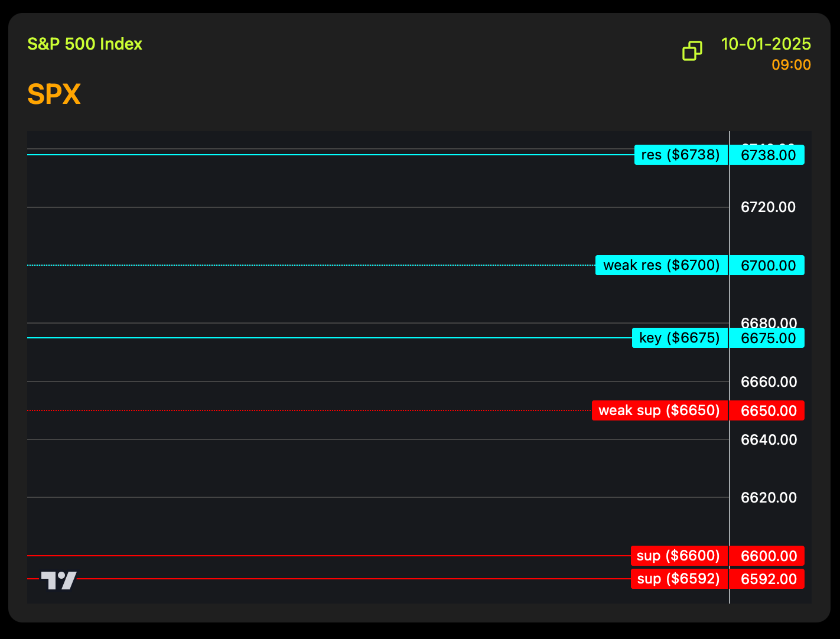Click the 6592.00 red price tag
Viewport: 840px width, 639px height.
[x=768, y=579]
